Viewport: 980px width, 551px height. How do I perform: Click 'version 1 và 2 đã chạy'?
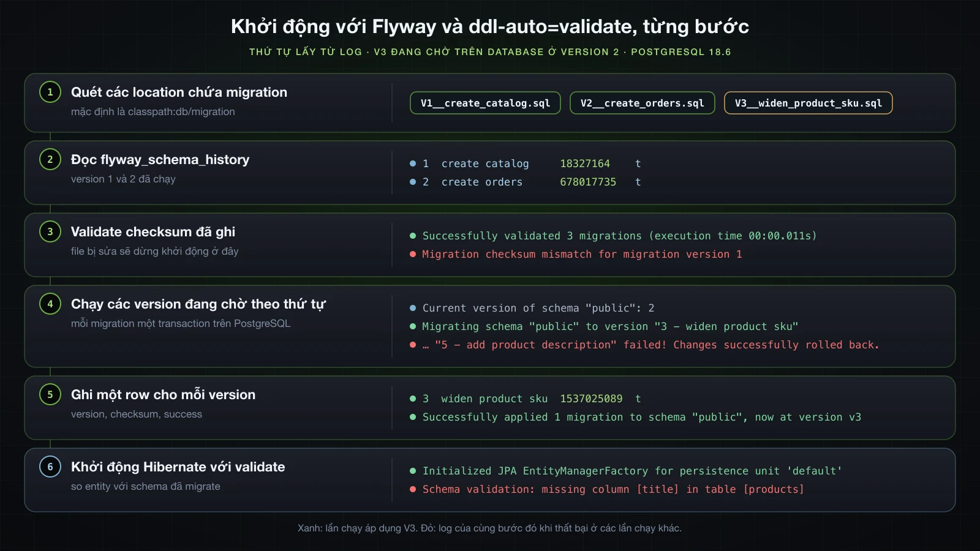(x=123, y=179)
